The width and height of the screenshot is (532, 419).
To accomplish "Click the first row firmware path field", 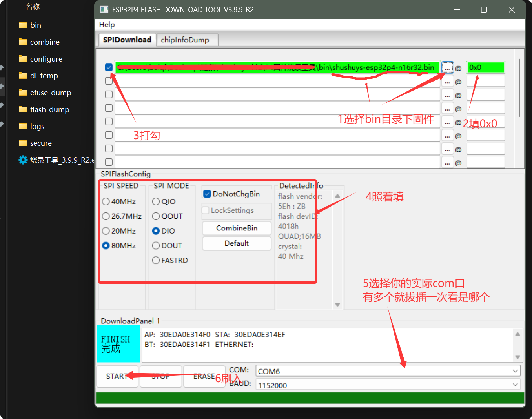I will coord(277,67).
